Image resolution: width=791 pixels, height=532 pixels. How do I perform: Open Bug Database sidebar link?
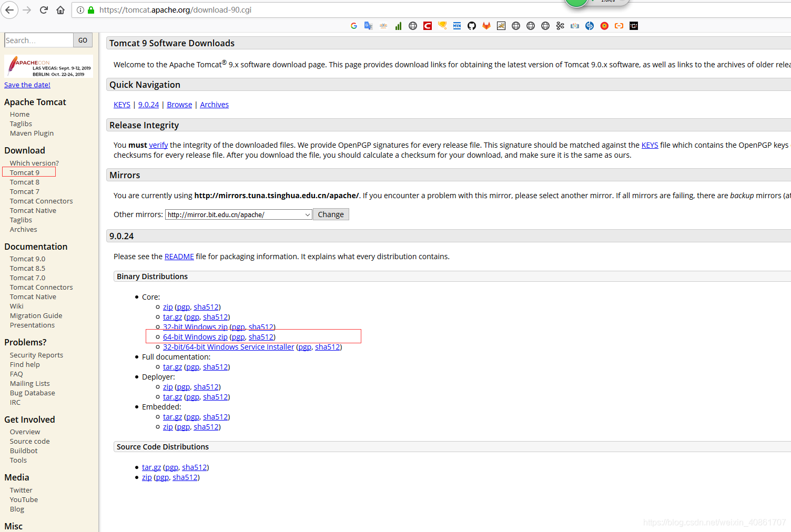pos(32,393)
